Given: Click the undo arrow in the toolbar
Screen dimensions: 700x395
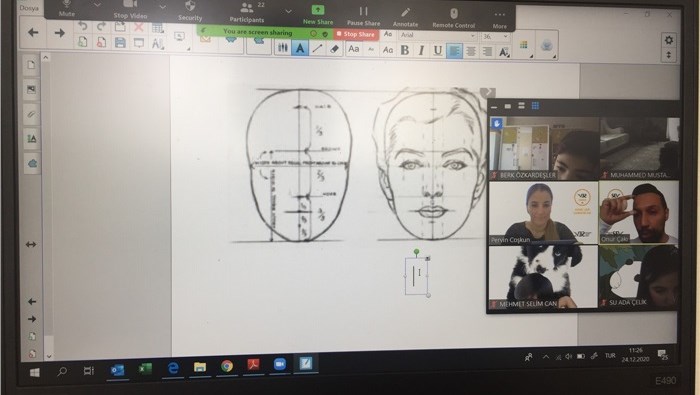Looking at the screenshot, I should pyautogui.click(x=83, y=26).
